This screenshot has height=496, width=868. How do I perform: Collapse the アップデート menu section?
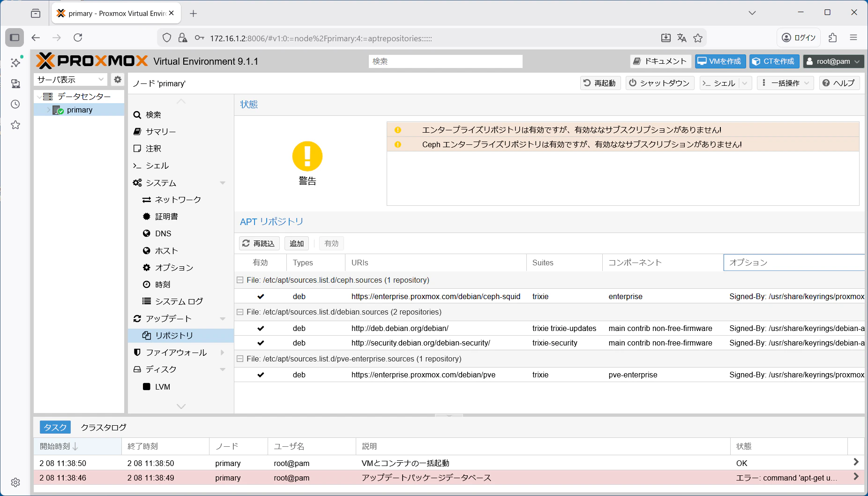[223, 319]
